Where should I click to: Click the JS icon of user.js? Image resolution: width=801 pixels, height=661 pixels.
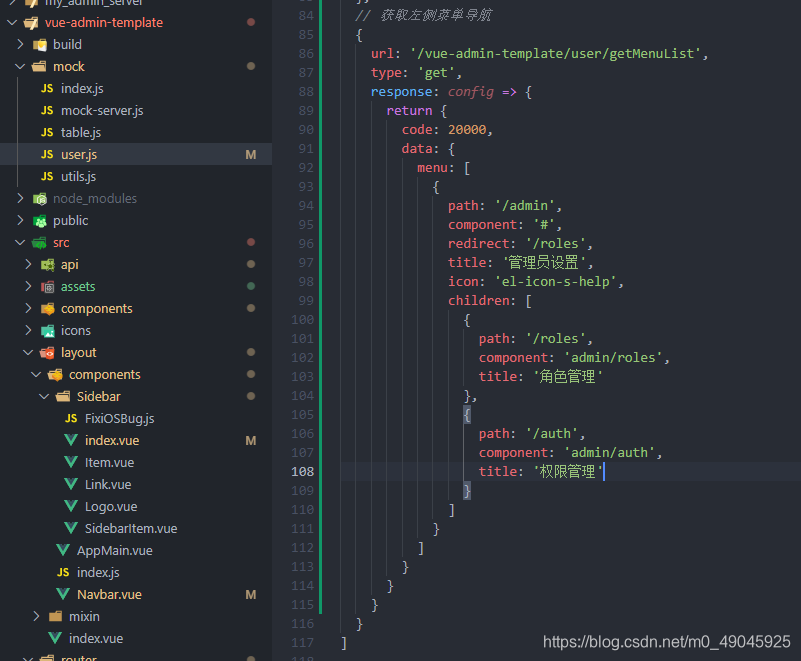[47, 154]
